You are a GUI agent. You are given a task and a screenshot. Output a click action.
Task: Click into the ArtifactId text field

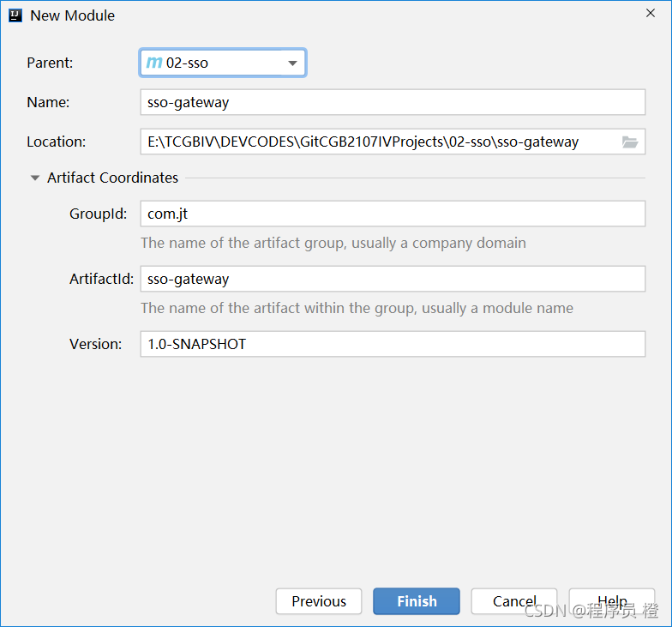[x=393, y=279]
